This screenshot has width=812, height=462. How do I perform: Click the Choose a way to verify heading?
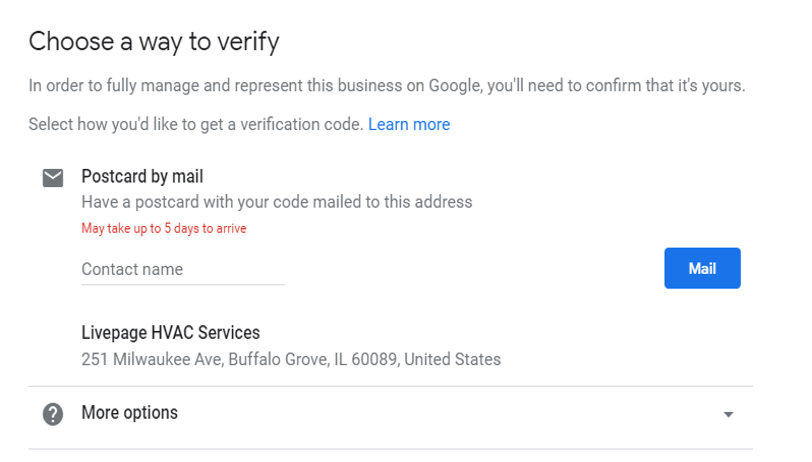pyautogui.click(x=154, y=41)
